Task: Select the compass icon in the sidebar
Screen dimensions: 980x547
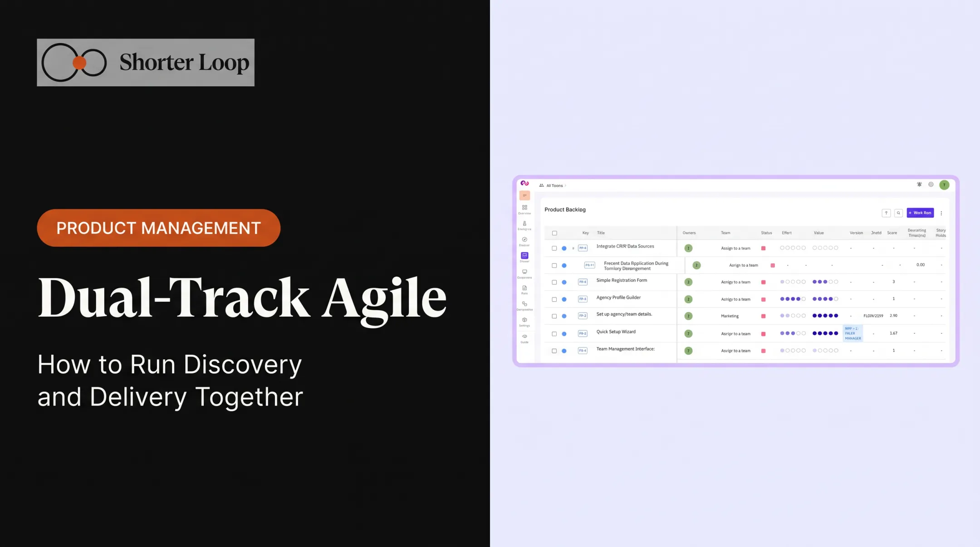Action: [x=524, y=239]
